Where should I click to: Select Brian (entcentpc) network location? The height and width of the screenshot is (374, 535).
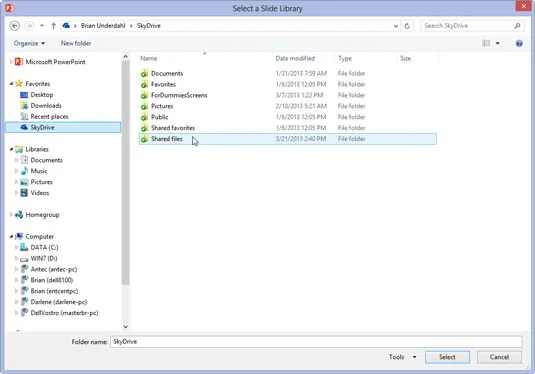click(x=54, y=291)
